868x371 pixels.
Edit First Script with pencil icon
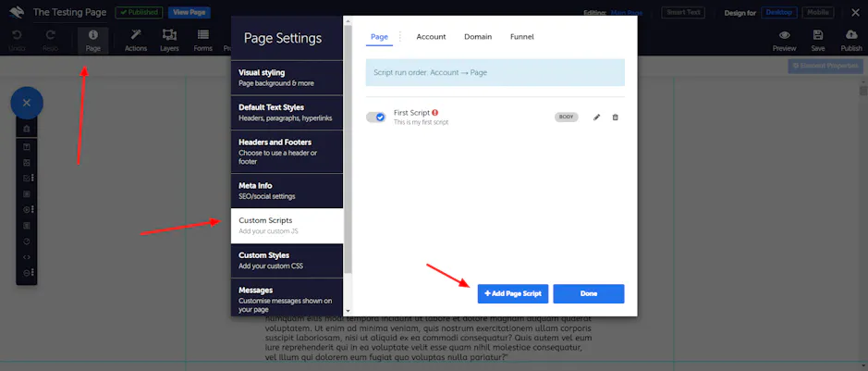pos(597,117)
